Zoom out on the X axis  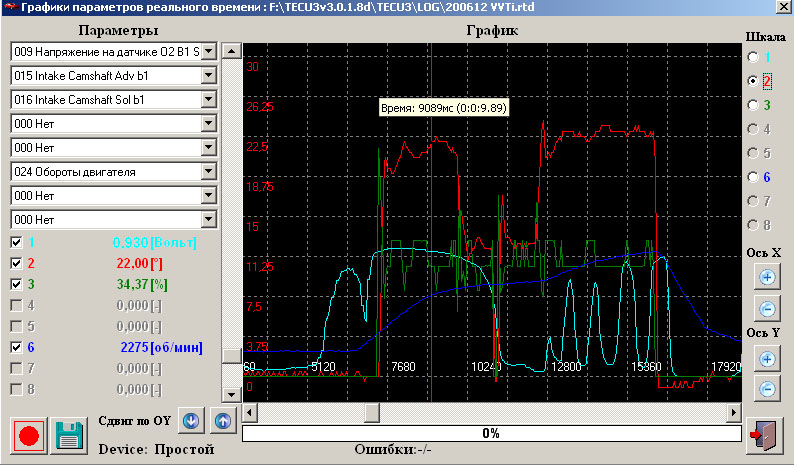point(766,309)
